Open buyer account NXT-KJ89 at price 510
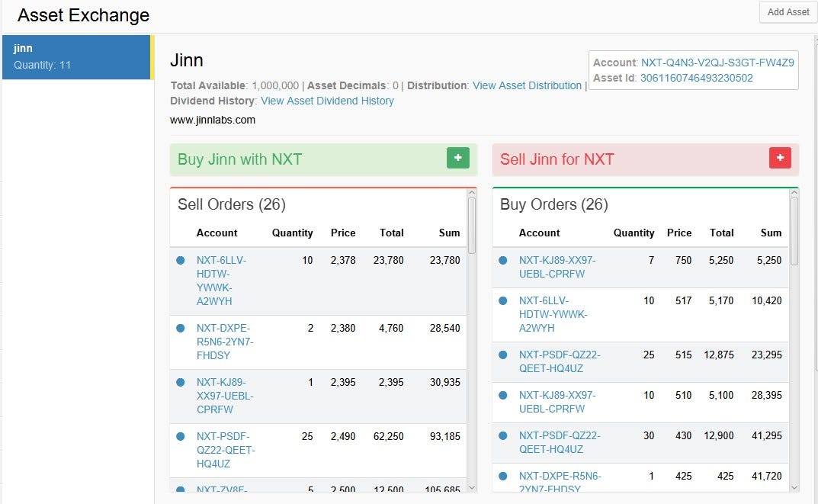This screenshot has height=504, width=818. [x=557, y=403]
